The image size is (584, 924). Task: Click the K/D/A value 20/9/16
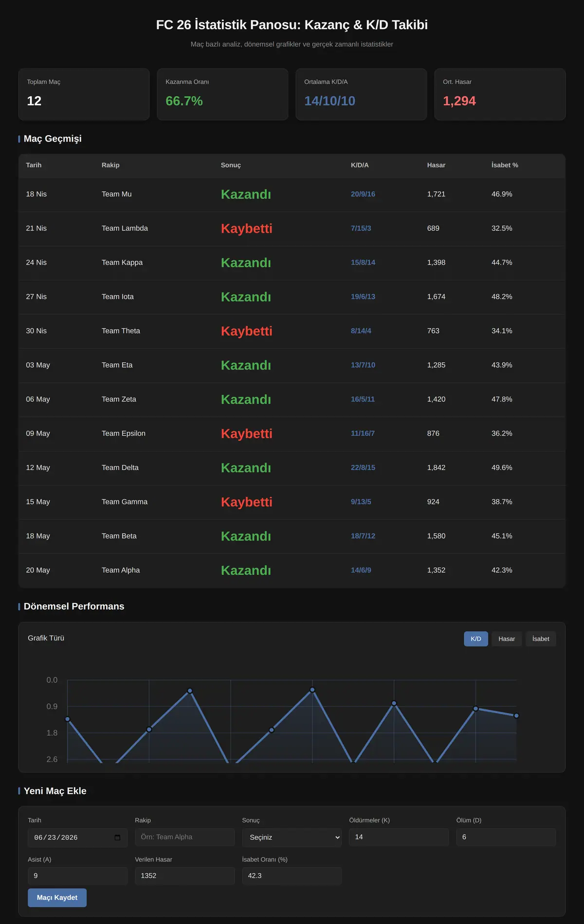(363, 194)
